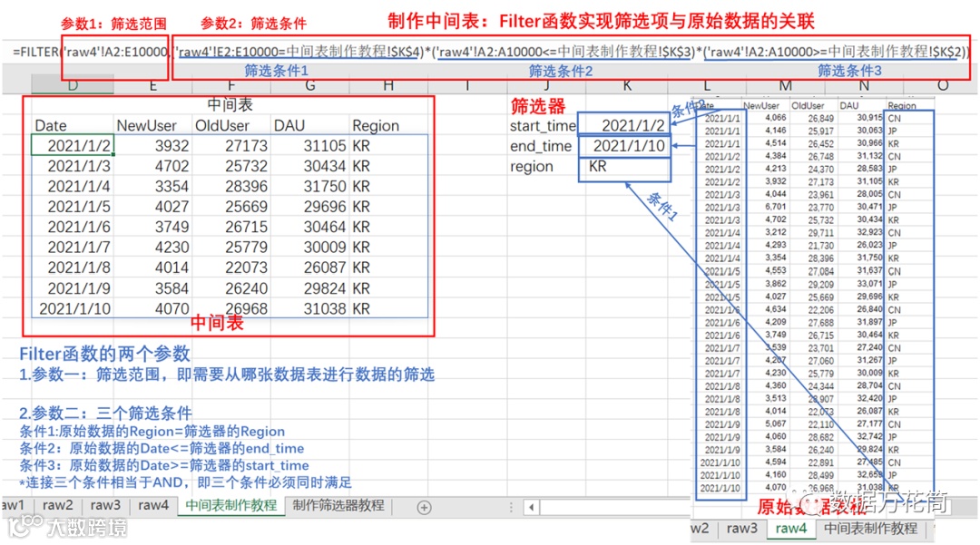Screen dimensions: 980x545
Task: Select column header H
Action: (388, 86)
